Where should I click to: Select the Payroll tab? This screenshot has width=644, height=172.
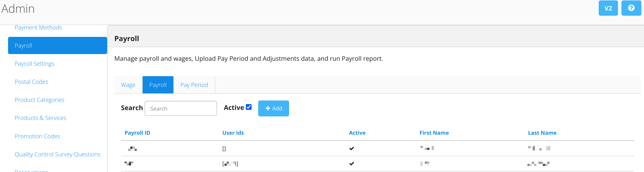pyautogui.click(x=158, y=85)
